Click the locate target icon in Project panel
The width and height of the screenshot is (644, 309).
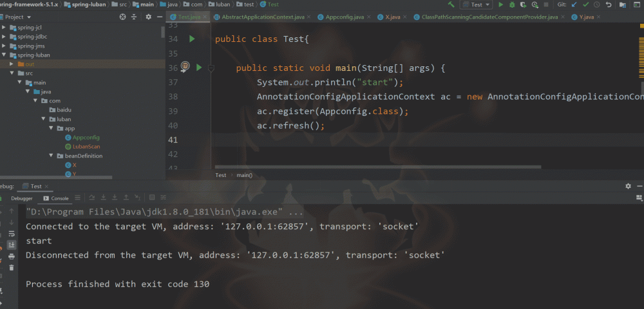[122, 17]
